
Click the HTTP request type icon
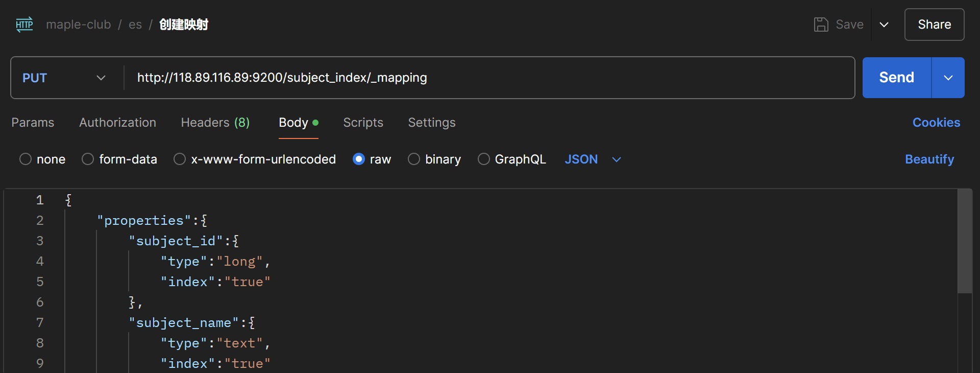coord(24,25)
